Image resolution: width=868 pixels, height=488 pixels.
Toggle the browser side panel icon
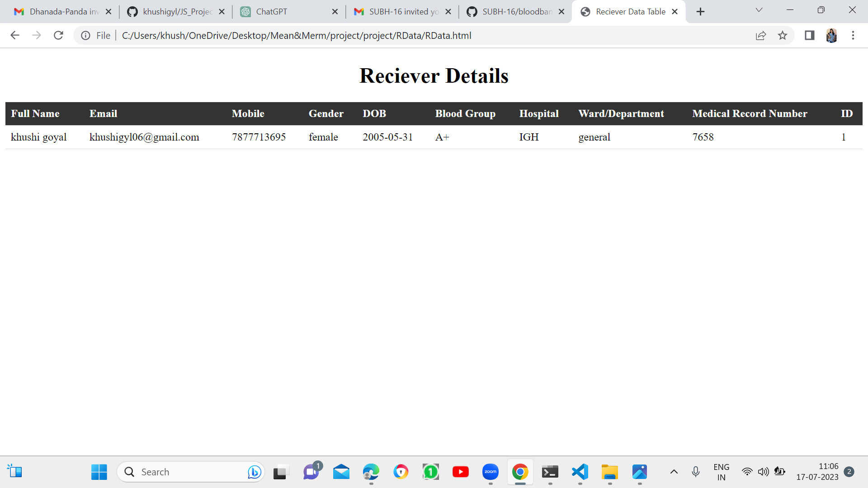(x=809, y=35)
